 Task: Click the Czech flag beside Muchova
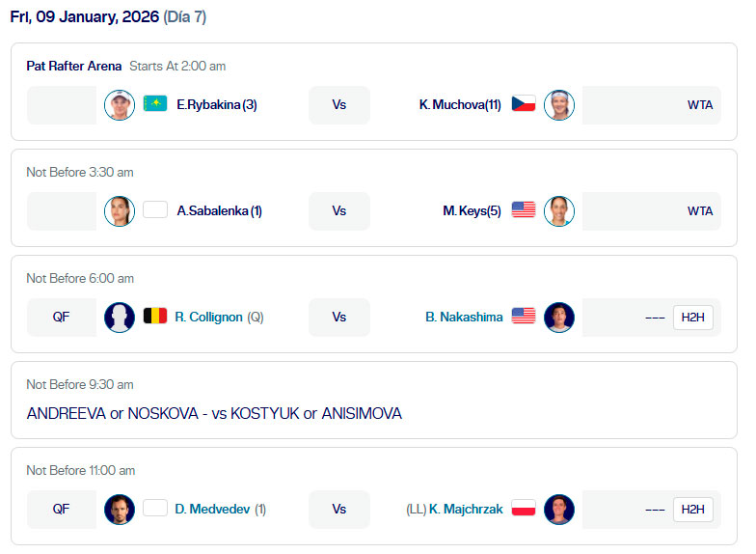pyautogui.click(x=524, y=104)
